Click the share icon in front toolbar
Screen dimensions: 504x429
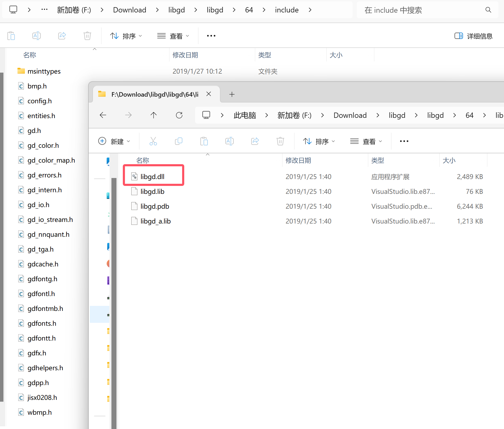[255, 141]
